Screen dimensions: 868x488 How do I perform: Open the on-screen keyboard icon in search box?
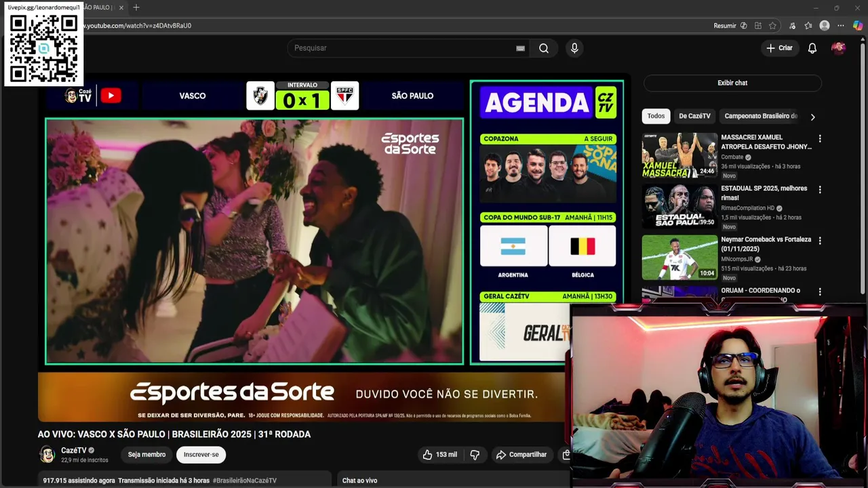pos(520,48)
